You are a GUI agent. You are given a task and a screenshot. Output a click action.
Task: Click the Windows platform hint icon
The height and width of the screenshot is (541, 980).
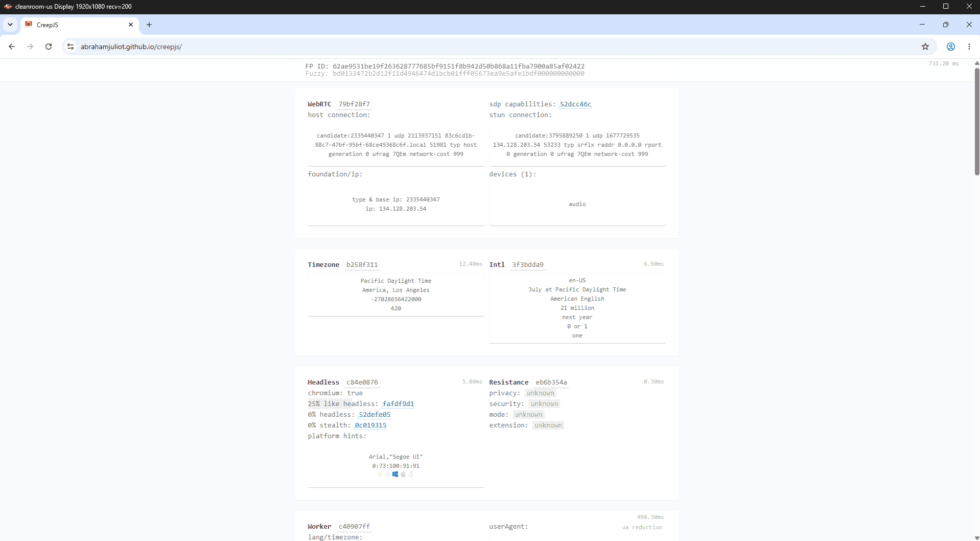point(395,474)
